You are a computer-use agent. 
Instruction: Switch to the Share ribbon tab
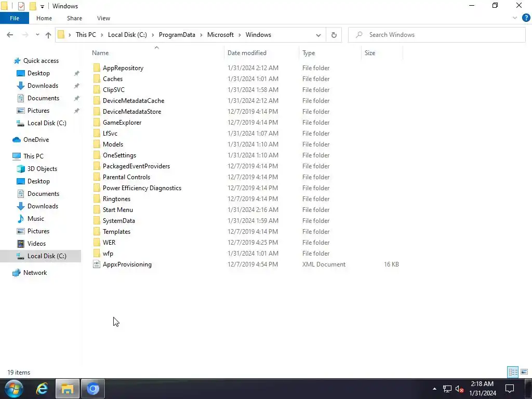point(74,18)
